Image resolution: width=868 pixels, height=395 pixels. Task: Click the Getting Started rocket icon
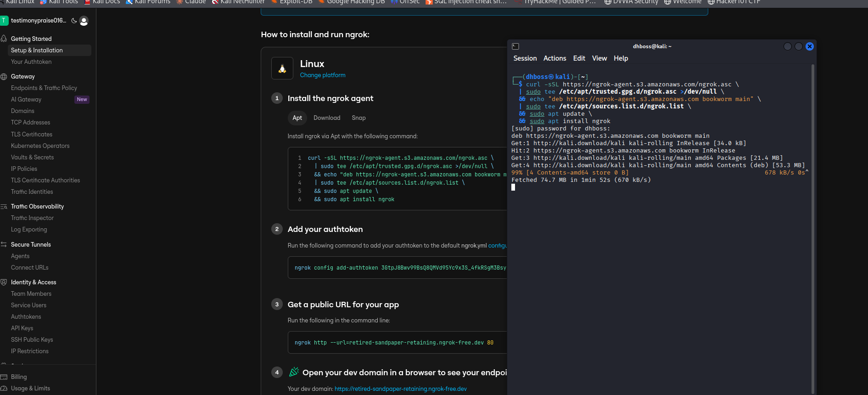pos(4,39)
